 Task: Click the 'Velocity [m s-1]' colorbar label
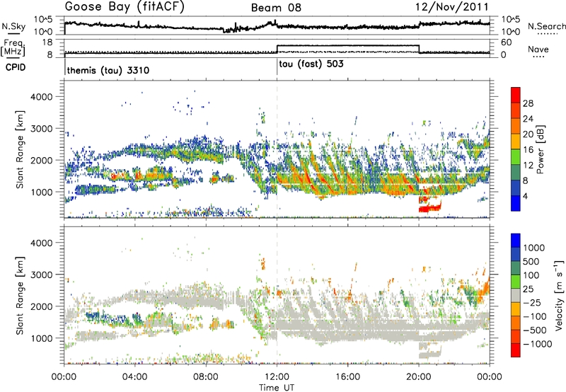[x=559, y=295]
